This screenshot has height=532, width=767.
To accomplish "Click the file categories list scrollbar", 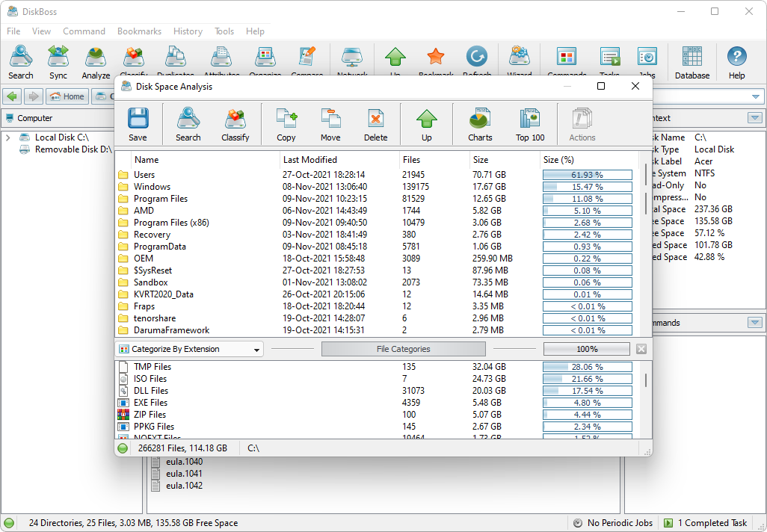I will tap(646, 380).
